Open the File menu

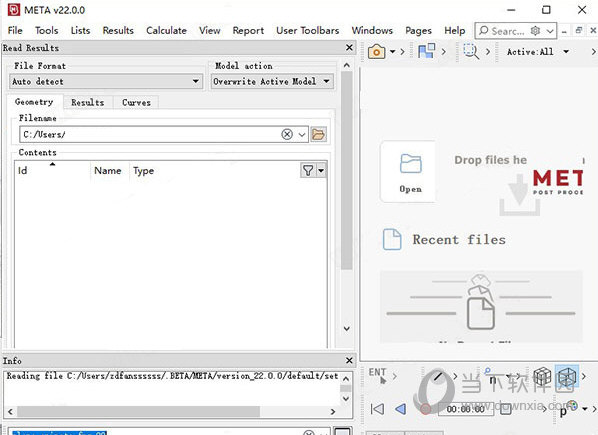coord(15,30)
